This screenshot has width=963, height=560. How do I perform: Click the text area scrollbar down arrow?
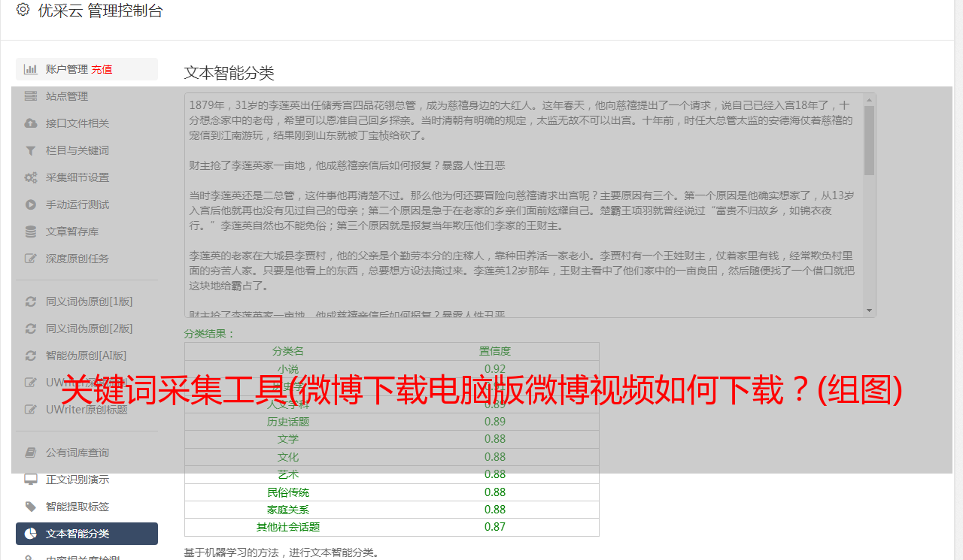[x=870, y=310]
